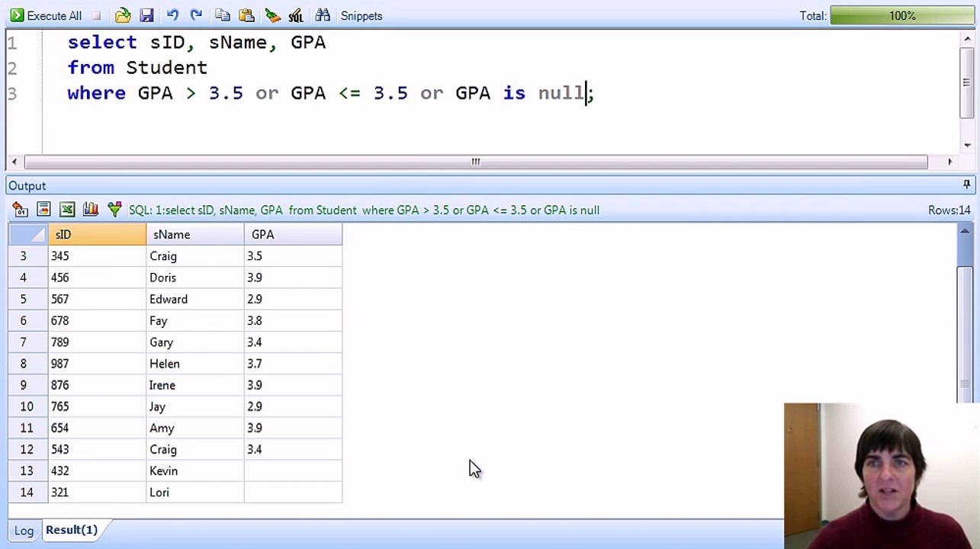The width and height of the screenshot is (980, 549).
Task: Select the row header numbered 3
Action: coord(27,256)
